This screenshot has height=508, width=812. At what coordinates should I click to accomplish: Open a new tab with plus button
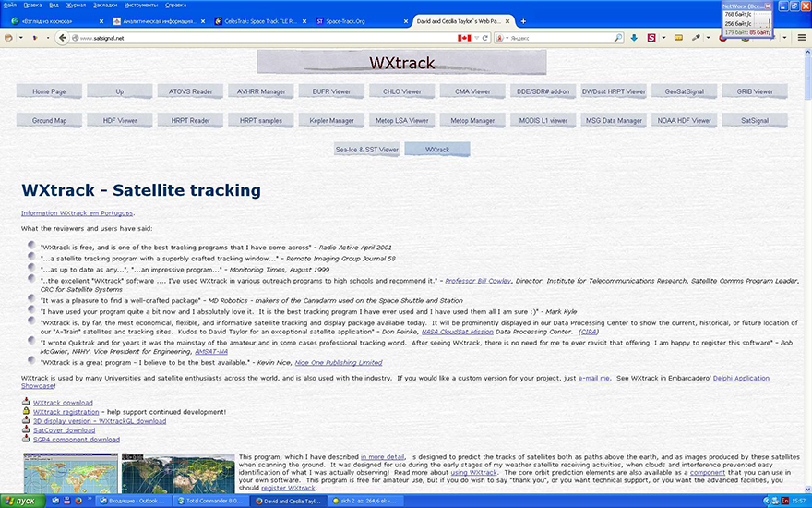point(523,21)
